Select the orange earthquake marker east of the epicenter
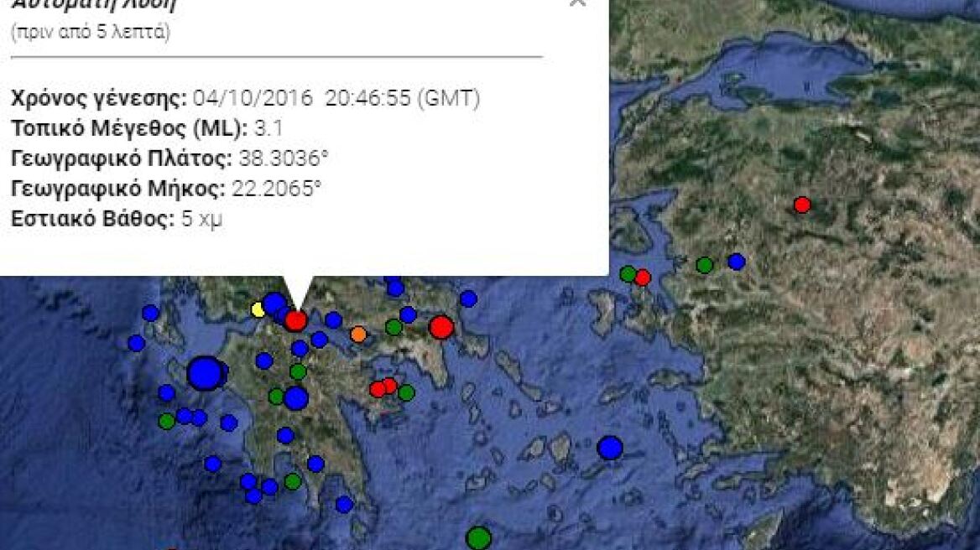Image resolution: width=980 pixels, height=550 pixels. click(x=357, y=335)
